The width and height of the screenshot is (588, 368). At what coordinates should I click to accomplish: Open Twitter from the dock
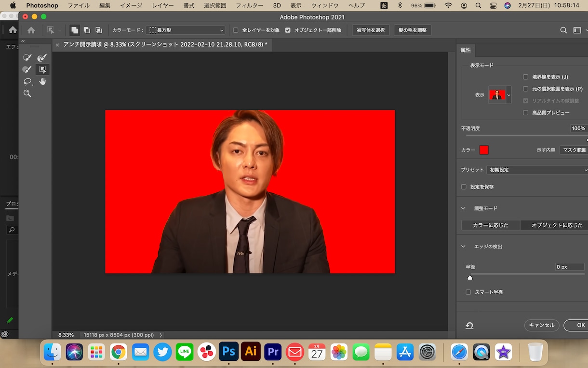(x=162, y=352)
